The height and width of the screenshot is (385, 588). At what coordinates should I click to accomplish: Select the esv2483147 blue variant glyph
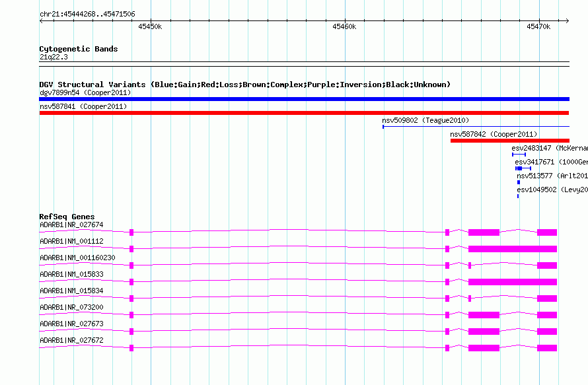(x=519, y=155)
